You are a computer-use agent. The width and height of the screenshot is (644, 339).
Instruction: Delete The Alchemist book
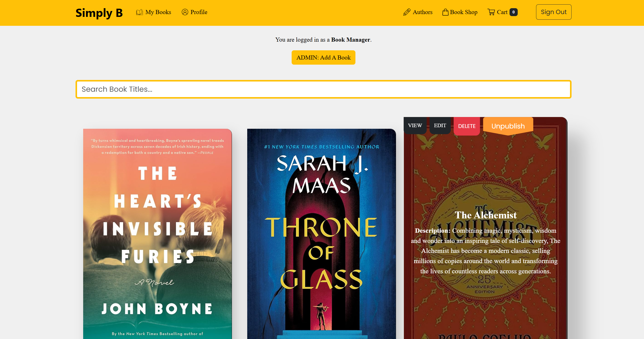[x=467, y=126]
